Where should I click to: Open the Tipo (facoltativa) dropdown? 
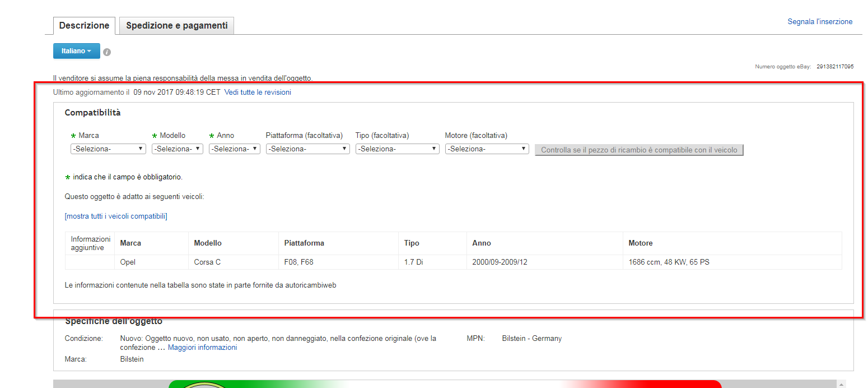click(398, 149)
